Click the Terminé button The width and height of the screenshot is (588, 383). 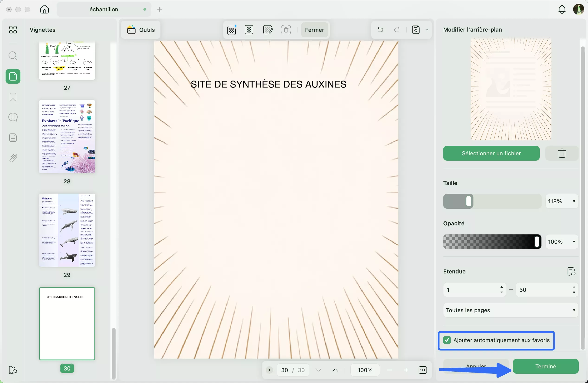point(546,366)
